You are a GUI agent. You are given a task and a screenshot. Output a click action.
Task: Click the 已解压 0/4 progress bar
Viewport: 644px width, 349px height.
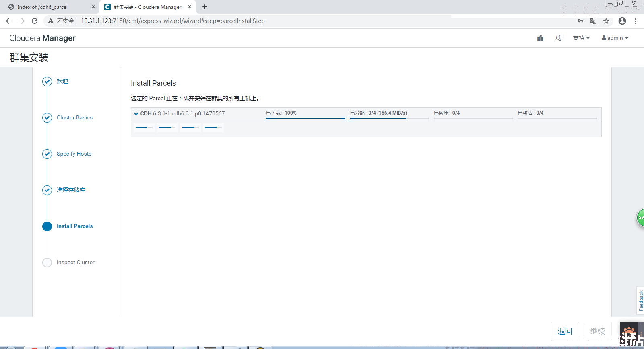(x=473, y=118)
